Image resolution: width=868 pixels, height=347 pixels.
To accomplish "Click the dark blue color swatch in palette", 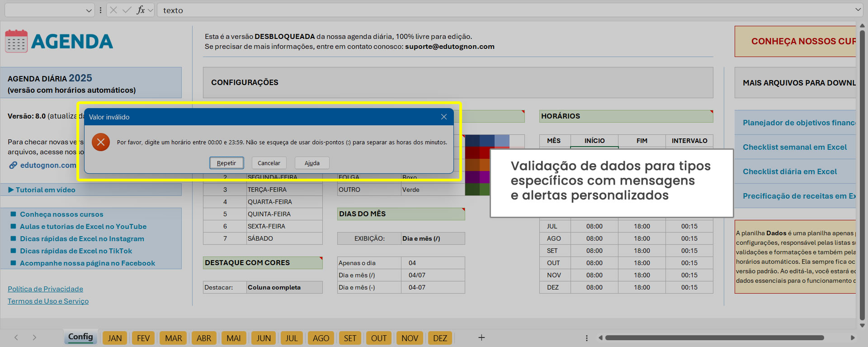I will (472, 141).
